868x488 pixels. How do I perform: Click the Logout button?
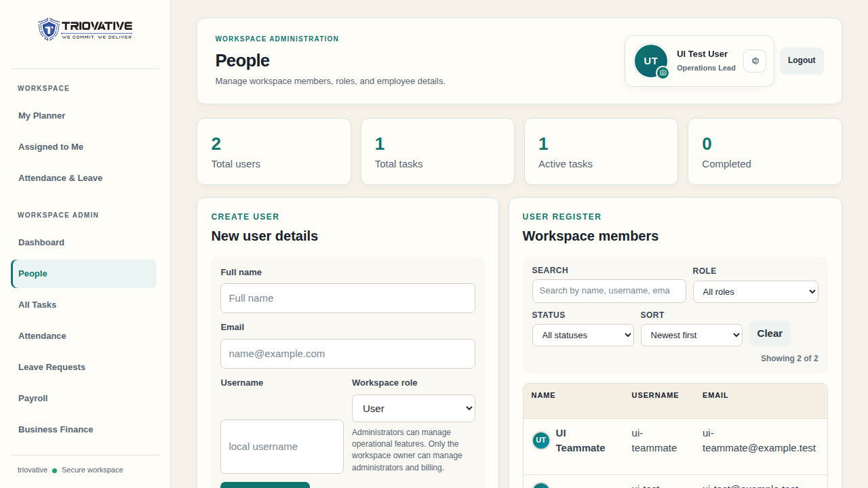point(802,61)
